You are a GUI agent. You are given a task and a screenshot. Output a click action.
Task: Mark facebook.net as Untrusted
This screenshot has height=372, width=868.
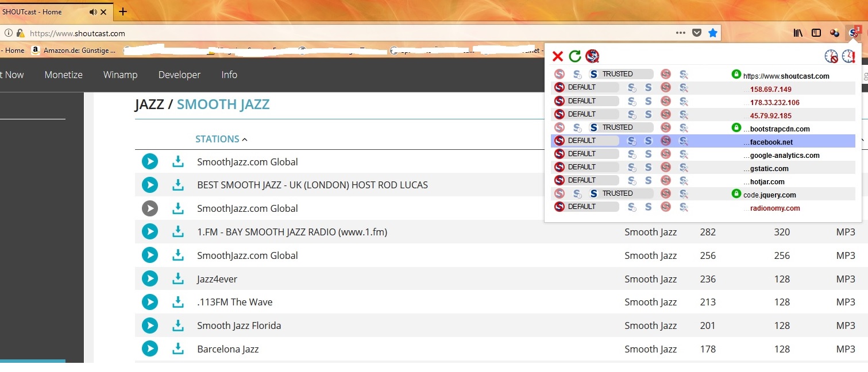click(666, 141)
